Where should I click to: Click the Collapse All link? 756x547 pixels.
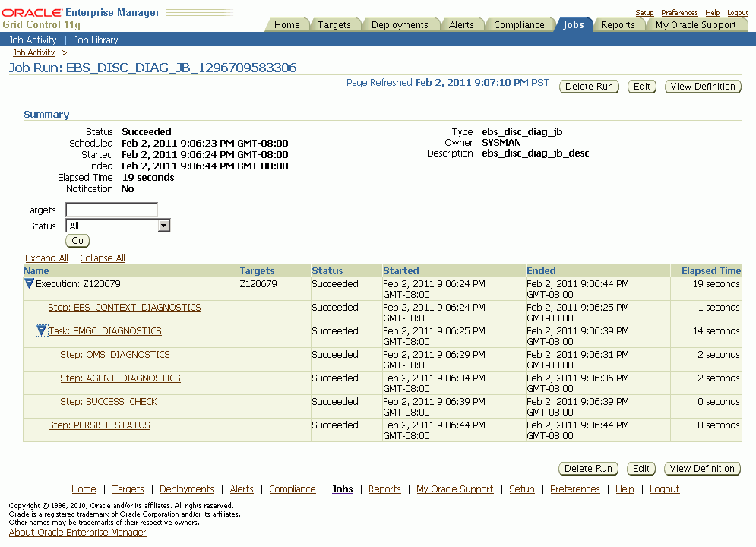point(103,258)
